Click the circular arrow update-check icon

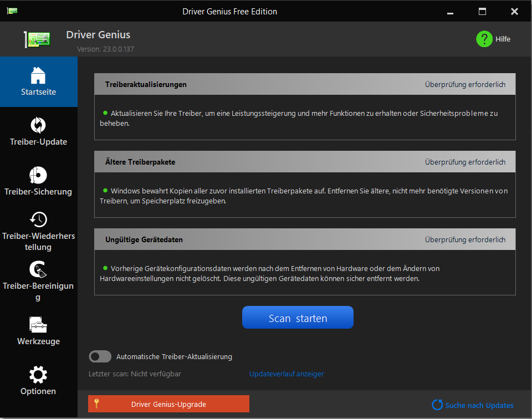point(437,405)
